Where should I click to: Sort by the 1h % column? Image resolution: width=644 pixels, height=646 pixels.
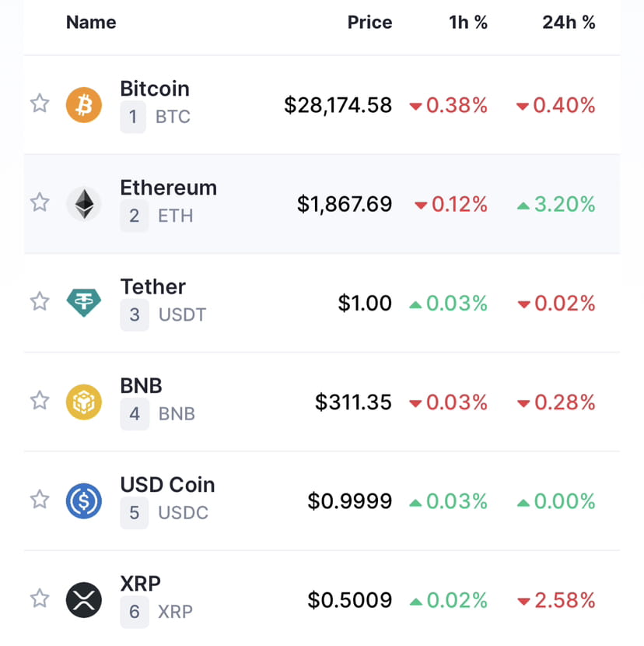(468, 23)
